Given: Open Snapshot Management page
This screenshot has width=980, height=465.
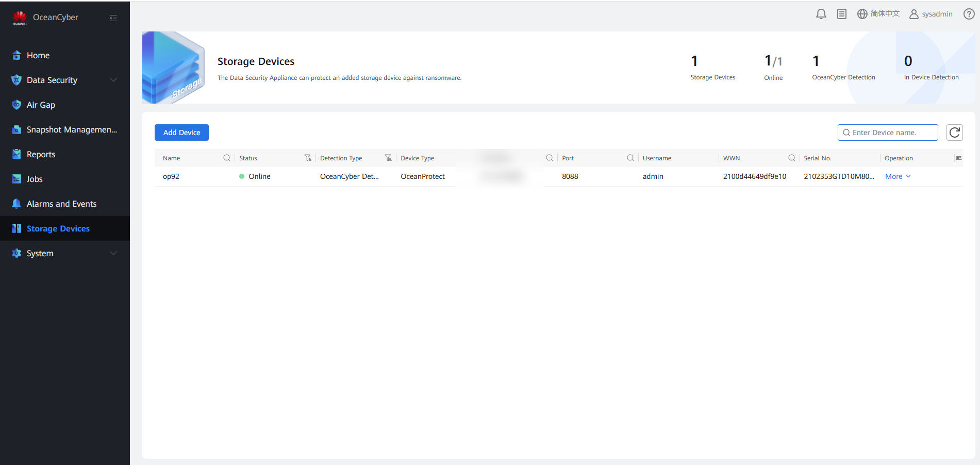Looking at the screenshot, I should 72,129.
